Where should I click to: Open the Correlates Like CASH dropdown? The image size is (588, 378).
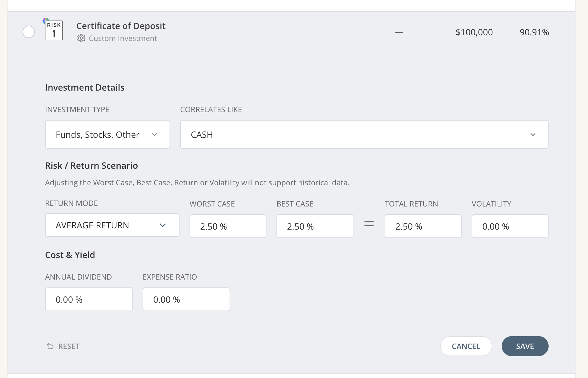364,134
